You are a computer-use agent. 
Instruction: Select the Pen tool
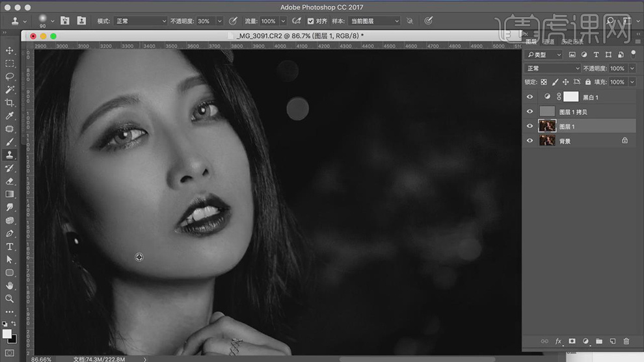(x=10, y=233)
